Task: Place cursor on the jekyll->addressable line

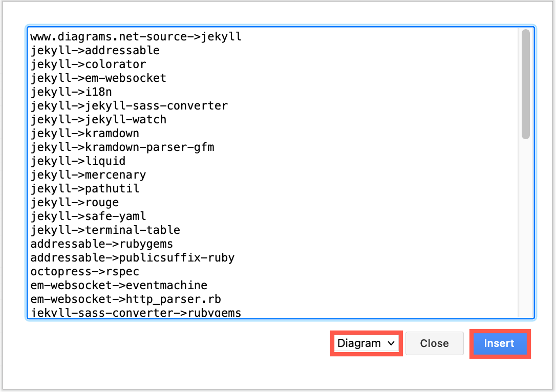Action: (x=95, y=50)
